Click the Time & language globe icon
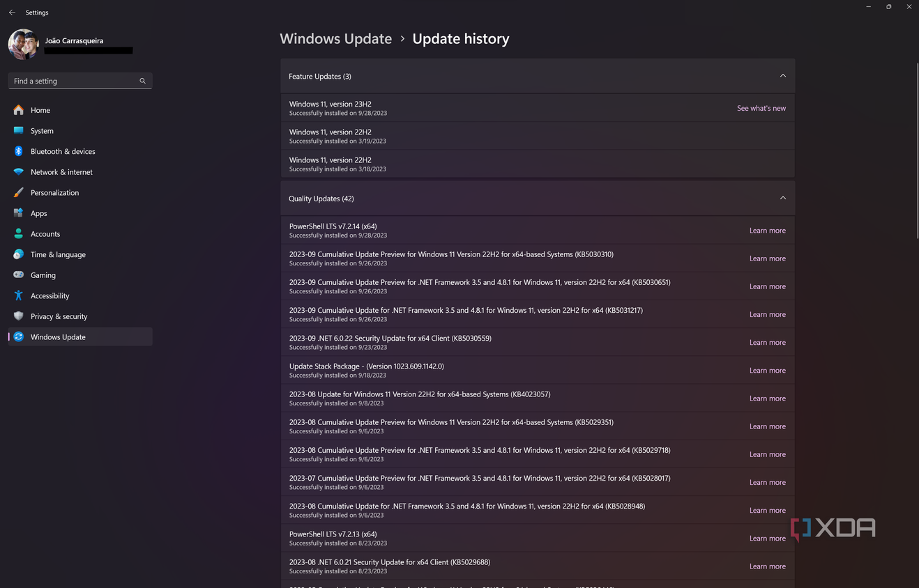The width and height of the screenshot is (919, 588). click(19, 254)
